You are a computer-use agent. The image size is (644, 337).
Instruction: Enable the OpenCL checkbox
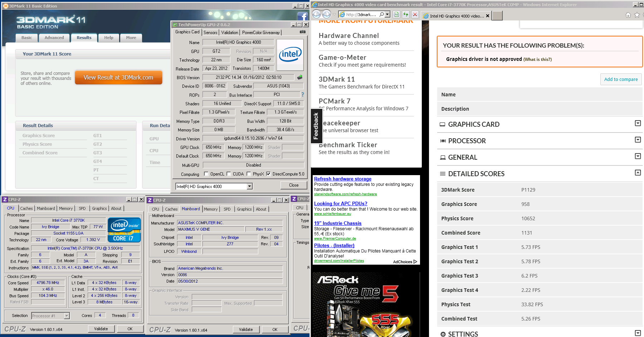206,174
